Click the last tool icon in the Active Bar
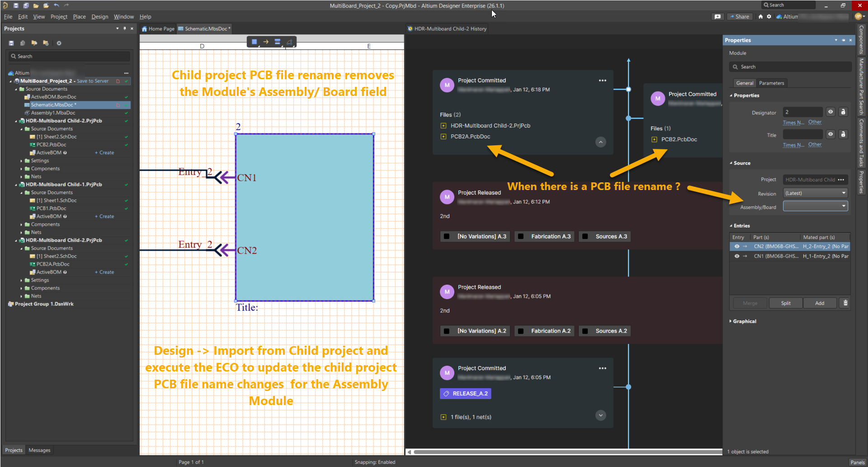The height and width of the screenshot is (467, 868). coord(289,42)
